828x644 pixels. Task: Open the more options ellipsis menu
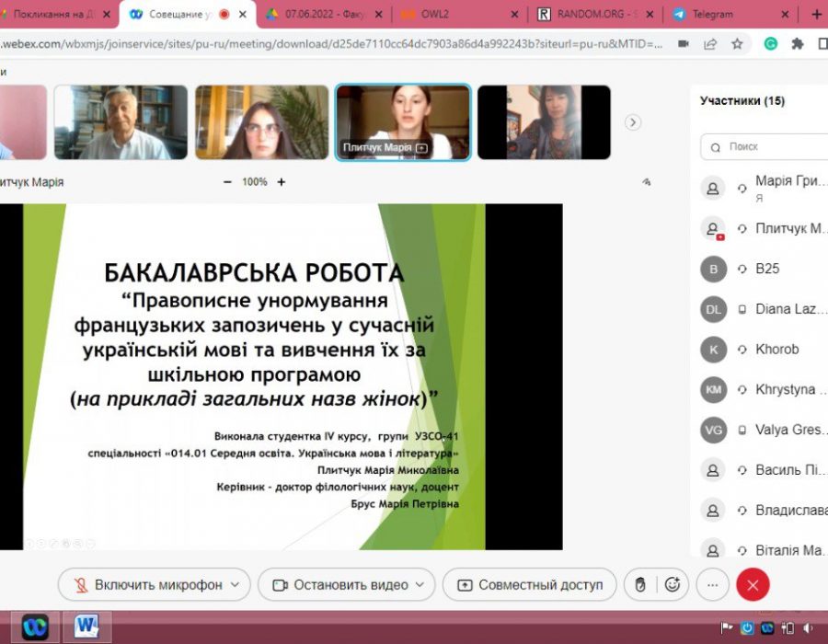(712, 584)
